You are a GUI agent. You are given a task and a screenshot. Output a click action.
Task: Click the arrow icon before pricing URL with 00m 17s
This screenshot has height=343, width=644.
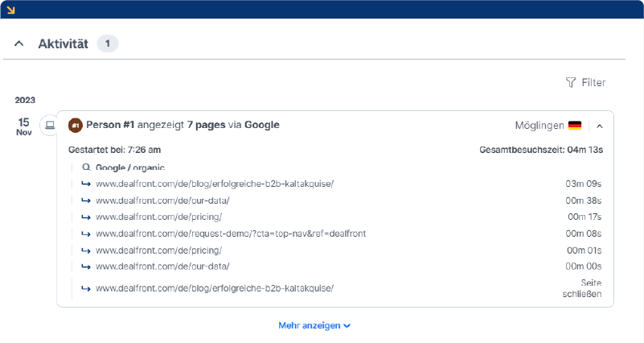click(x=86, y=217)
